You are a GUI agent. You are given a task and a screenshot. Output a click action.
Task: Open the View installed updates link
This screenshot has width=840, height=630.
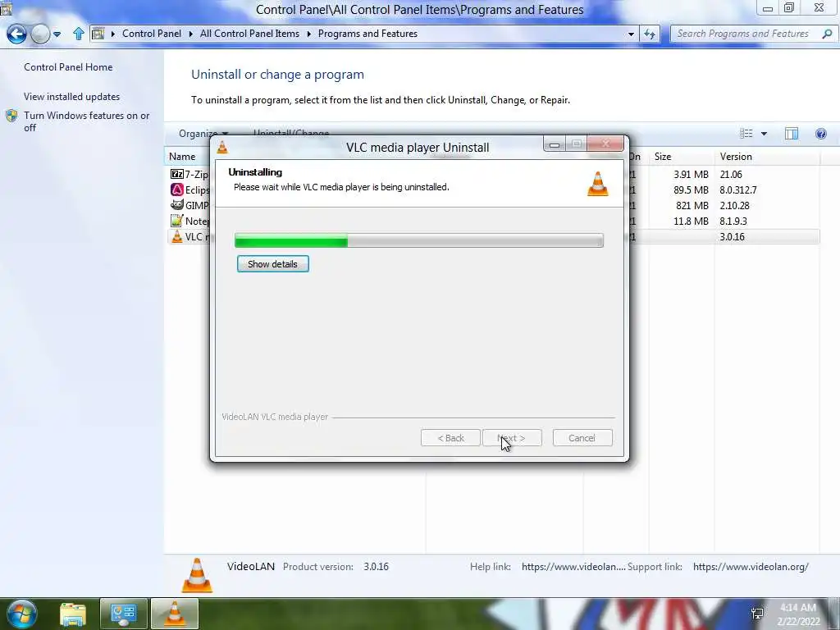click(x=72, y=97)
